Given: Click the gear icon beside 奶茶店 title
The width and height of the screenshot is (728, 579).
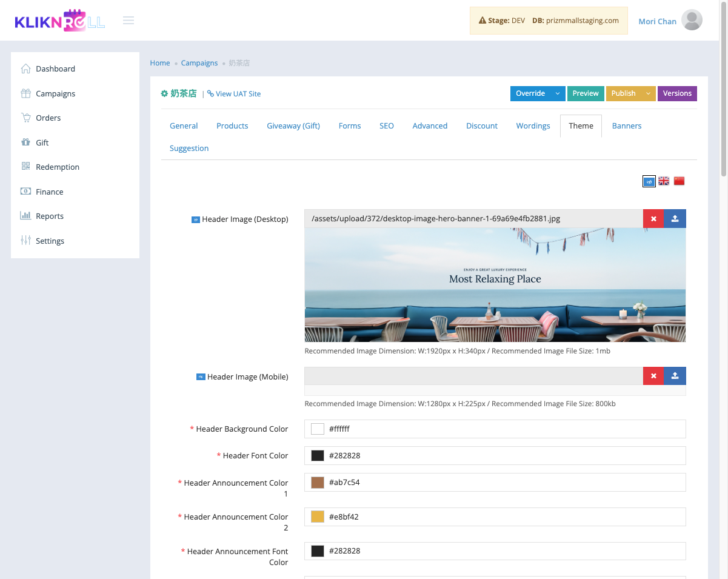Looking at the screenshot, I should coord(164,93).
